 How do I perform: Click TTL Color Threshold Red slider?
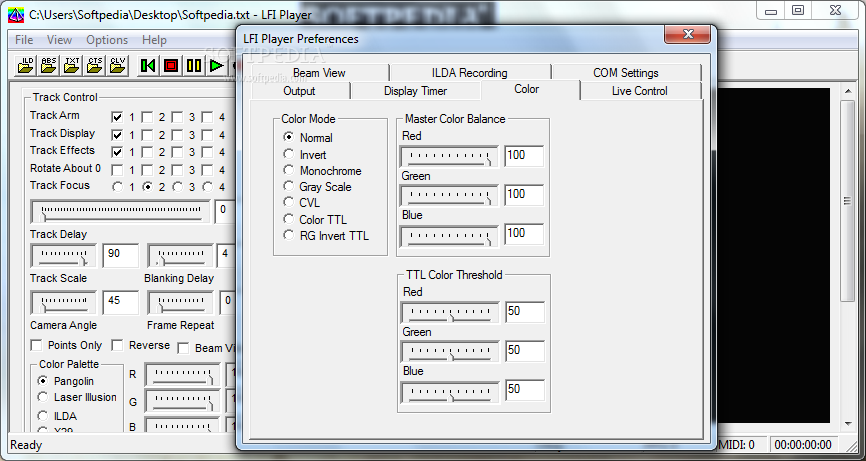click(450, 313)
